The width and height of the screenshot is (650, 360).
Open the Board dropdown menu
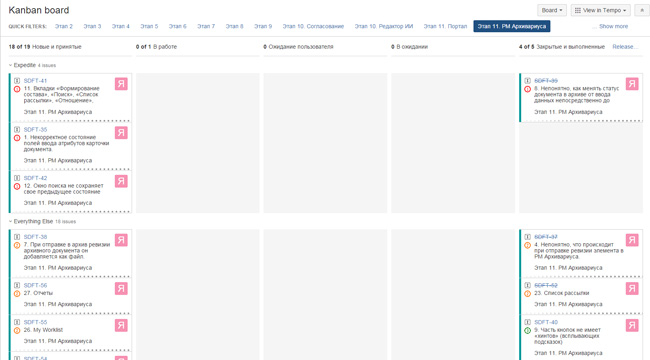pyautogui.click(x=552, y=10)
